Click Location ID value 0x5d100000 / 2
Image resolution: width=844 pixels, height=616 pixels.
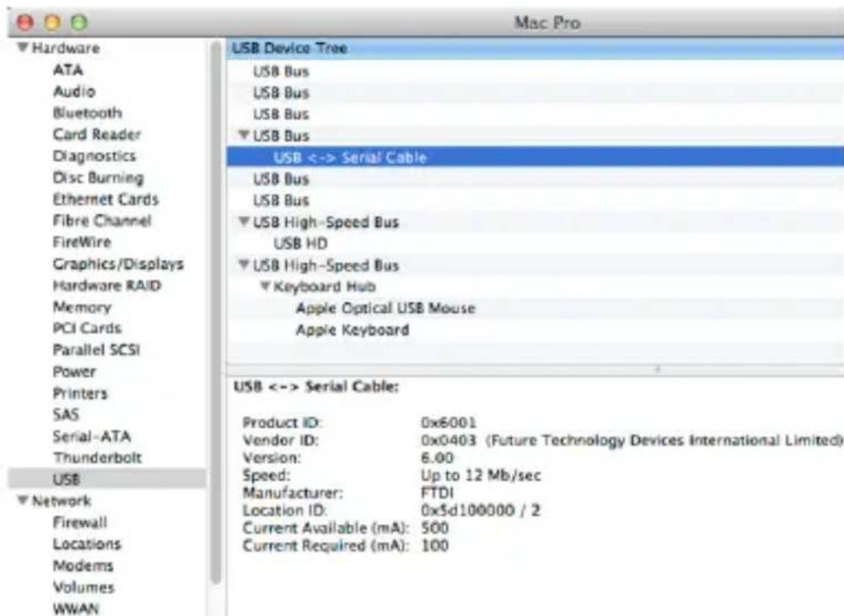coord(480,510)
